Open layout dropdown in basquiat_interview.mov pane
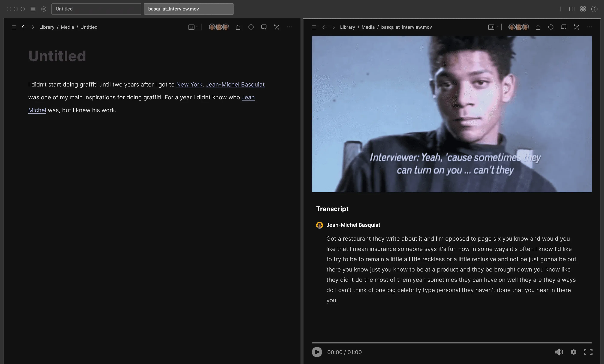The width and height of the screenshot is (604, 364). click(493, 27)
